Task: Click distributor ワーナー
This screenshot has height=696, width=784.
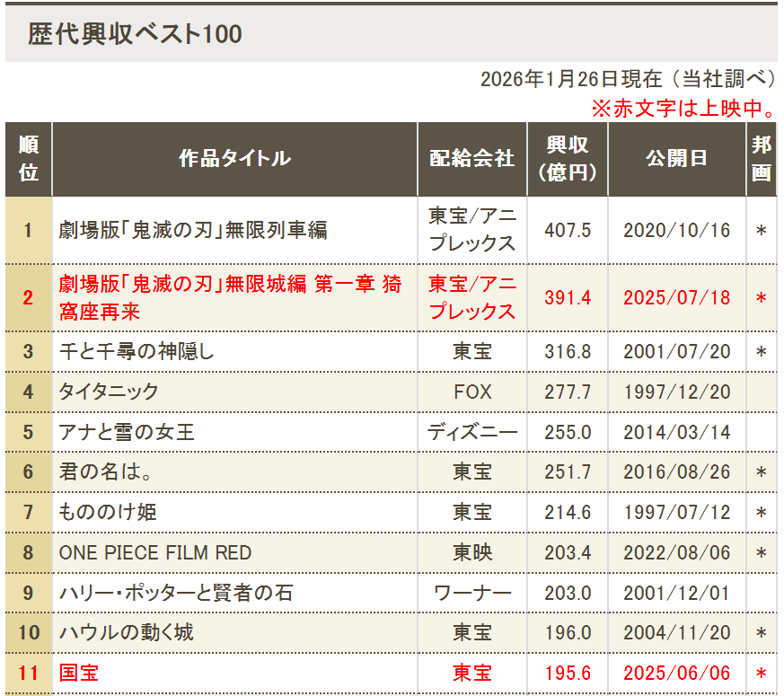Action: tap(472, 593)
